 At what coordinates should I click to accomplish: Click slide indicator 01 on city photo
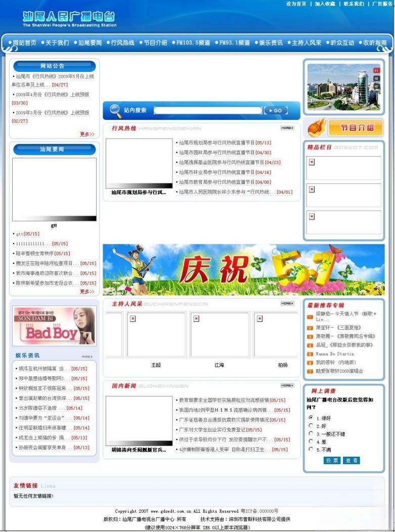(376, 70)
